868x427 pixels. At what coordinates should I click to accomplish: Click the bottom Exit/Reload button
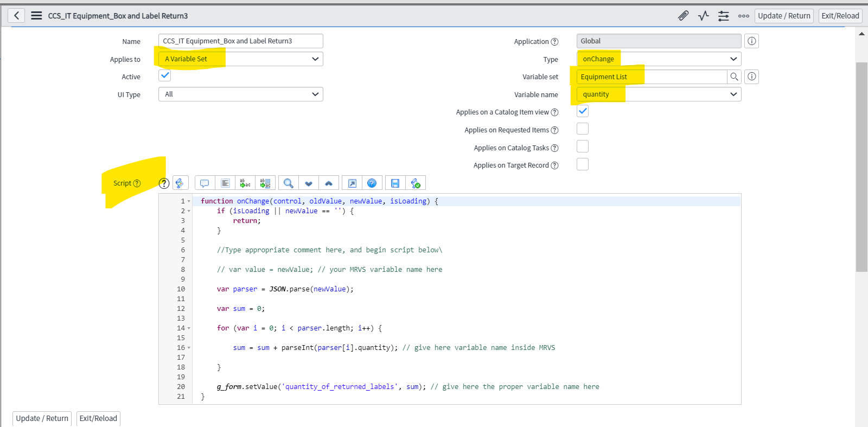(x=98, y=418)
